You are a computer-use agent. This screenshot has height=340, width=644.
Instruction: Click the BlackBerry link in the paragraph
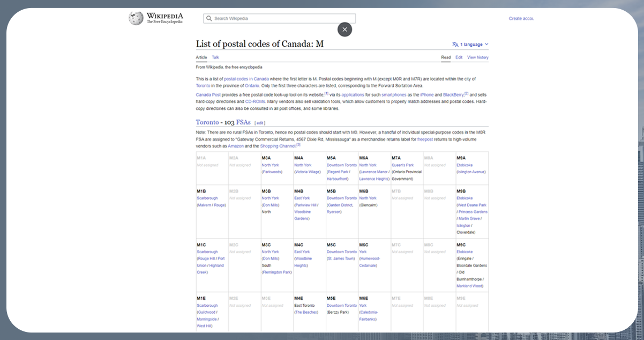point(453,95)
